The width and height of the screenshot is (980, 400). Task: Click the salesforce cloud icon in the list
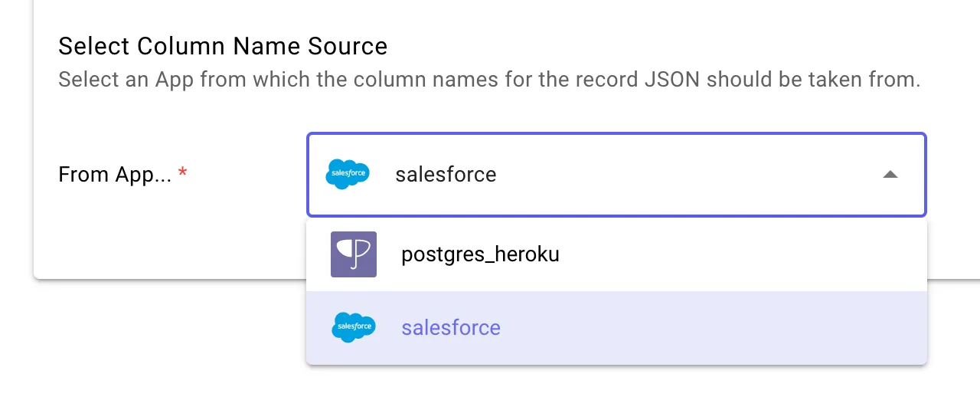click(x=354, y=328)
